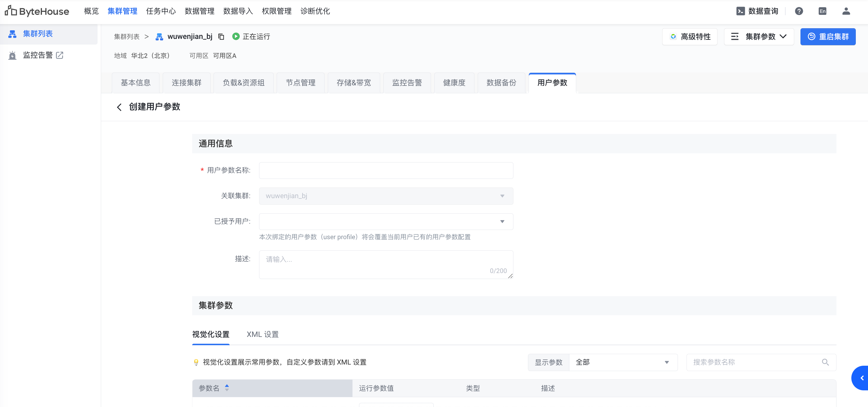Go to 数据管理 in top menu
The image size is (868, 407).
(200, 11)
